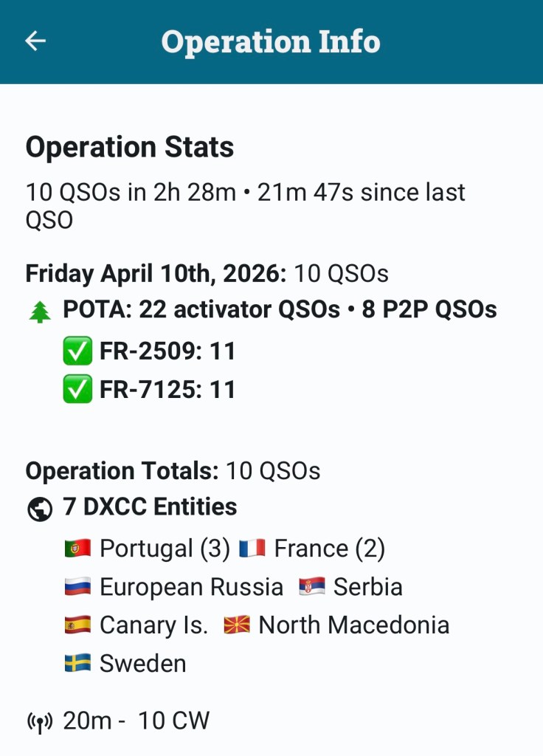This screenshot has height=756, width=543.
Task: Click the Operation Info title
Action: tap(271, 41)
